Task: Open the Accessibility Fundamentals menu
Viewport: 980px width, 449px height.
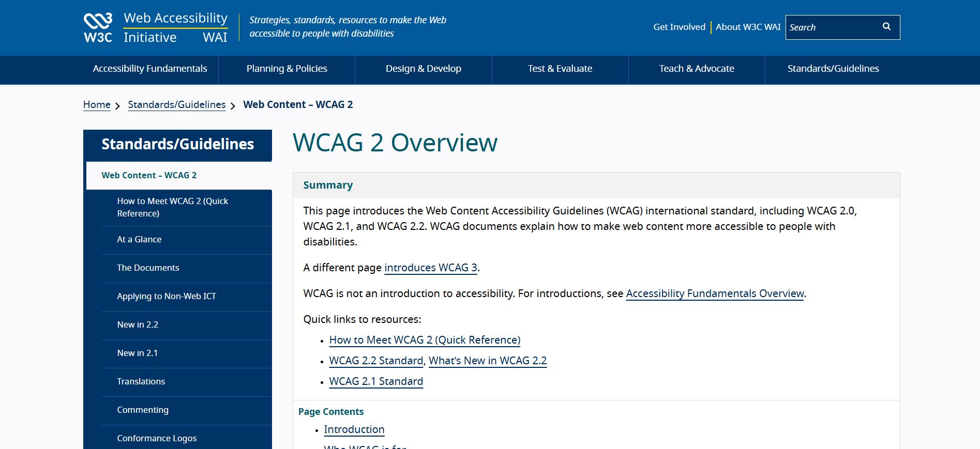Action: pyautogui.click(x=150, y=69)
